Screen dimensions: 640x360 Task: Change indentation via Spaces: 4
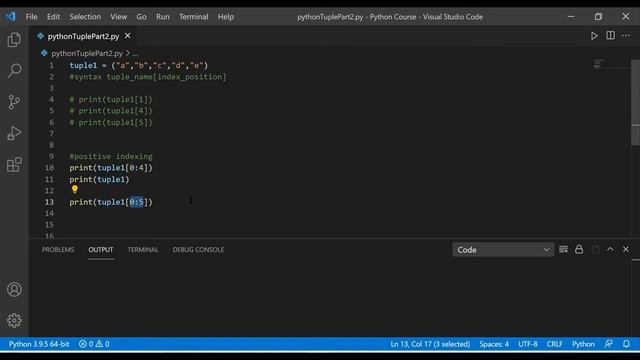(x=494, y=344)
